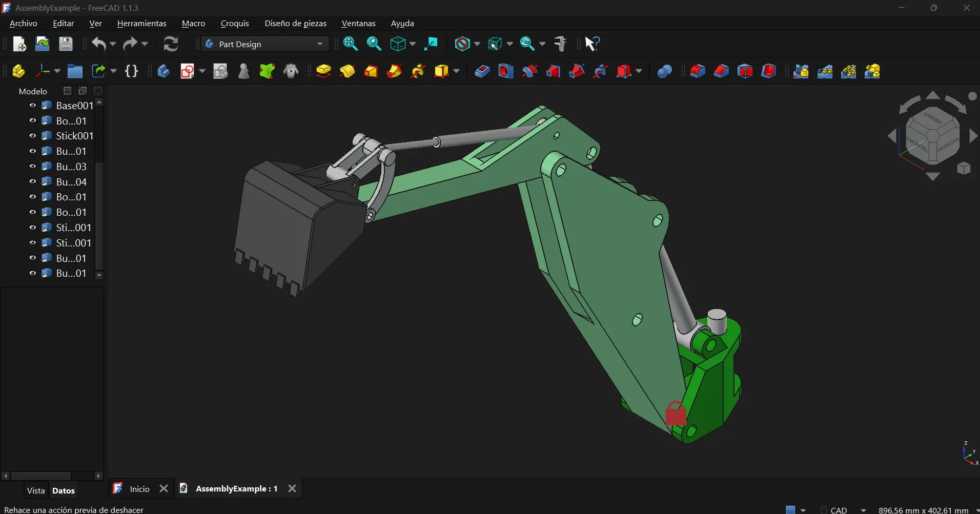The width and height of the screenshot is (980, 514).
Task: Select the Additive Loft tool
Action: click(371, 71)
